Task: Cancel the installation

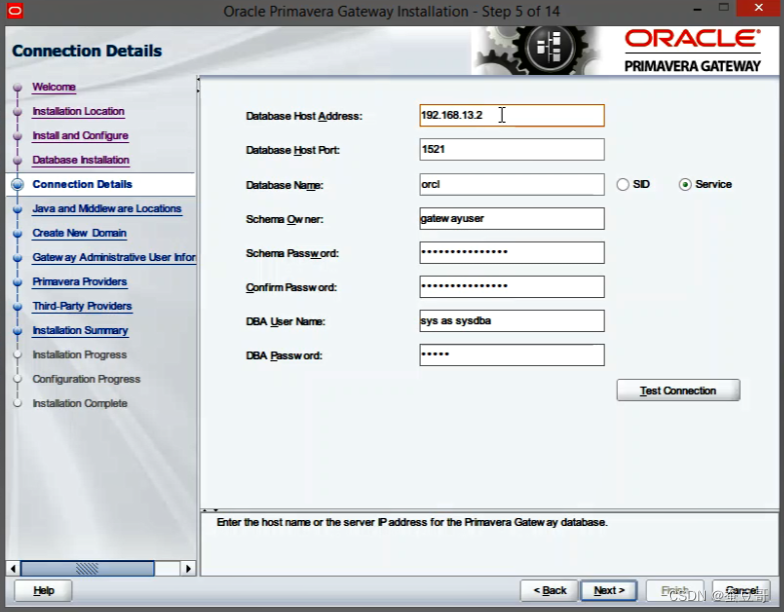Action: [x=741, y=590]
